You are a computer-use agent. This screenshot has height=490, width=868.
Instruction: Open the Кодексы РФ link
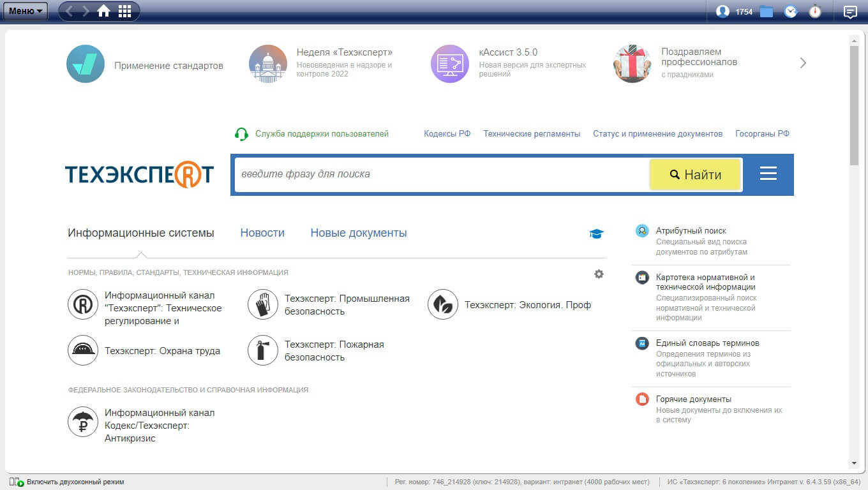tap(447, 134)
